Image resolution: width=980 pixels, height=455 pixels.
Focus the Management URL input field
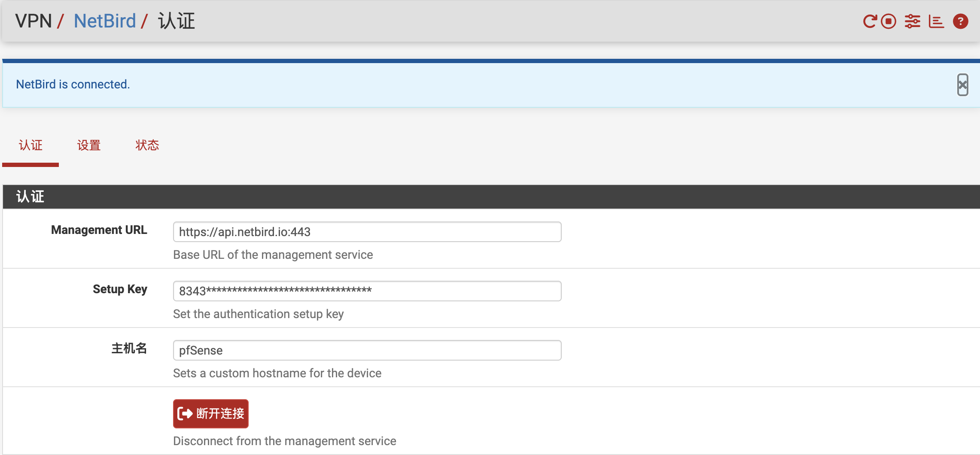[367, 232]
